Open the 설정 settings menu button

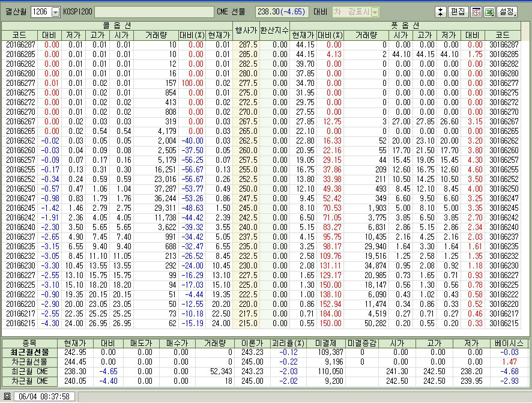pyautogui.click(x=507, y=12)
